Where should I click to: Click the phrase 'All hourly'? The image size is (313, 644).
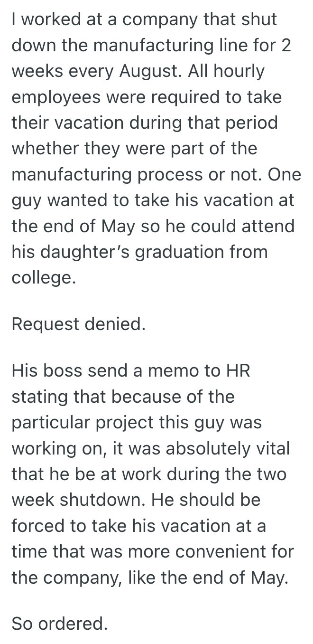click(226, 71)
